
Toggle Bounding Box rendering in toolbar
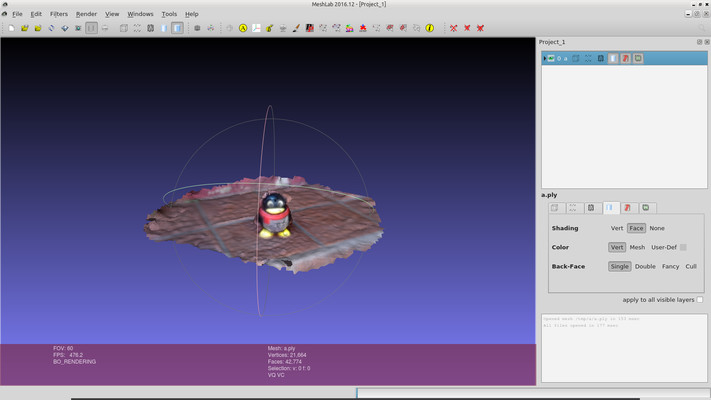point(124,28)
